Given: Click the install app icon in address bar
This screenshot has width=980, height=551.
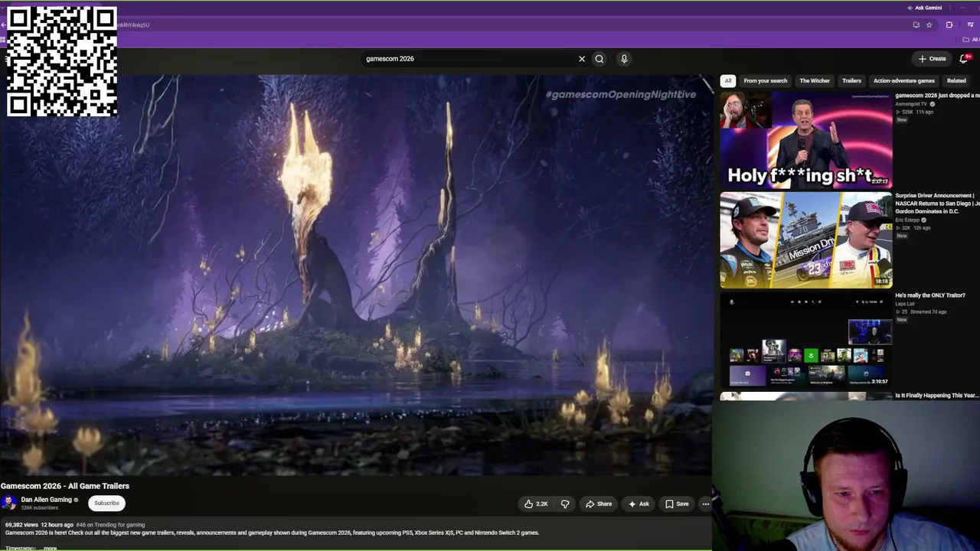Looking at the screenshot, I should [x=916, y=24].
